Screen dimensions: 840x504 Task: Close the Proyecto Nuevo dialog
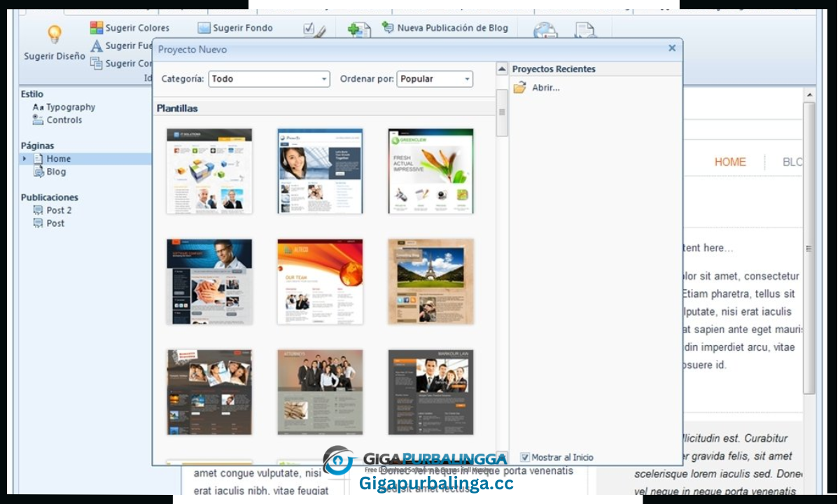[x=672, y=48]
